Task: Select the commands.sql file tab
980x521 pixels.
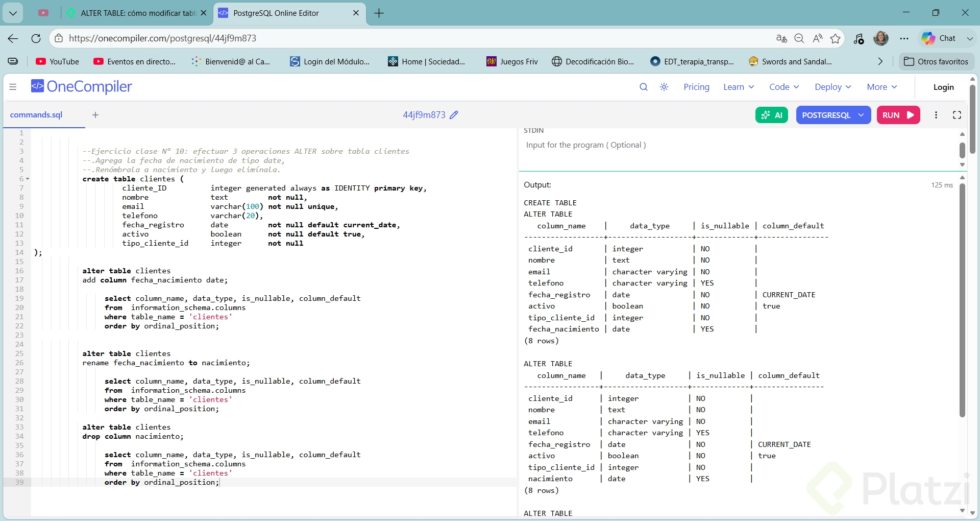Action: [36, 115]
